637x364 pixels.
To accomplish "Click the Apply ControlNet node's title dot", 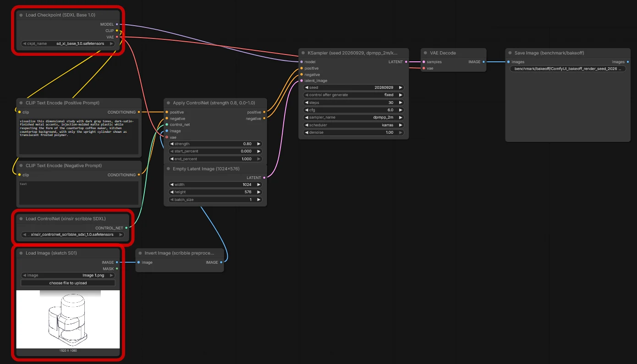I will click(168, 103).
